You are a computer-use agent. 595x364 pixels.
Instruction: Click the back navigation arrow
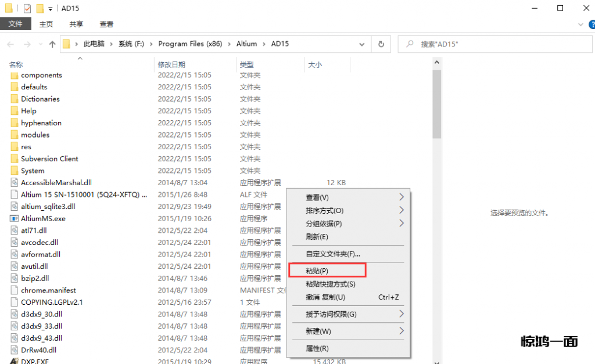10,44
